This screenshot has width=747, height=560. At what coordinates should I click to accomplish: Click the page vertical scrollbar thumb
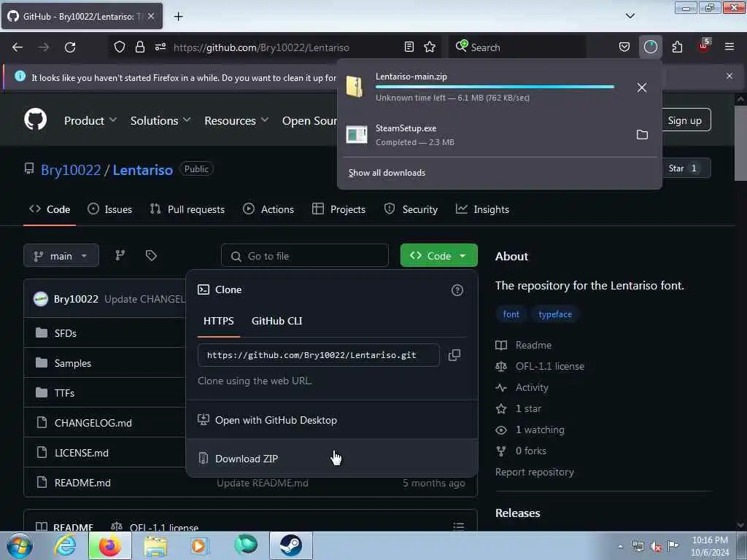[740, 143]
